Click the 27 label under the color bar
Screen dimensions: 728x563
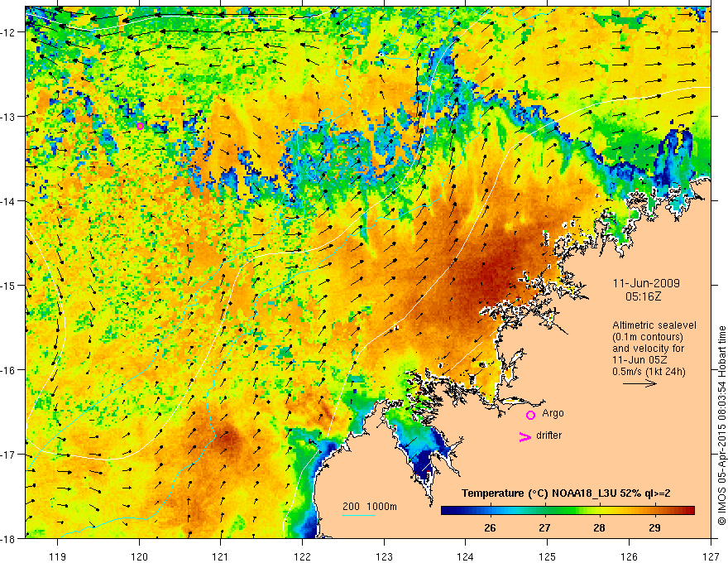544,527
